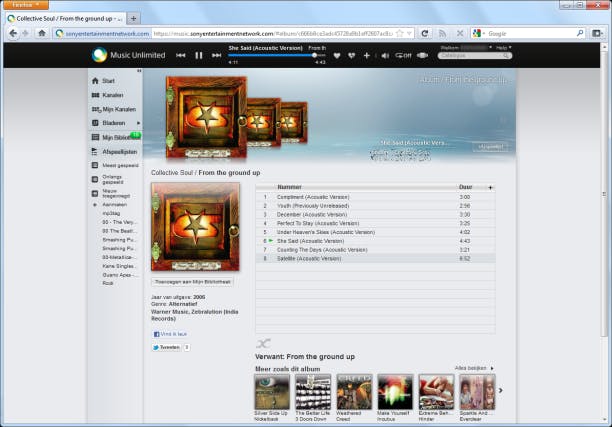Expand the Bladeren submenu arrow

(138, 123)
